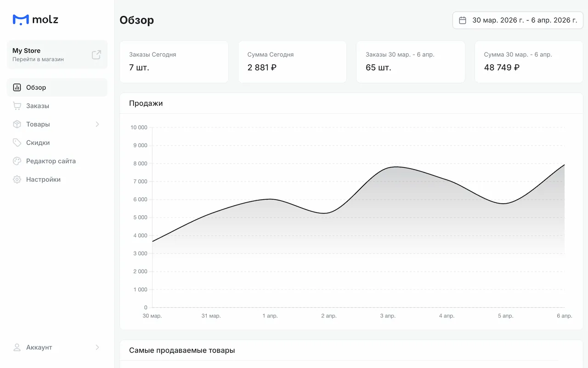Image resolution: width=588 pixels, height=368 pixels.
Task: Click the Товары box icon
Action: pyautogui.click(x=17, y=124)
